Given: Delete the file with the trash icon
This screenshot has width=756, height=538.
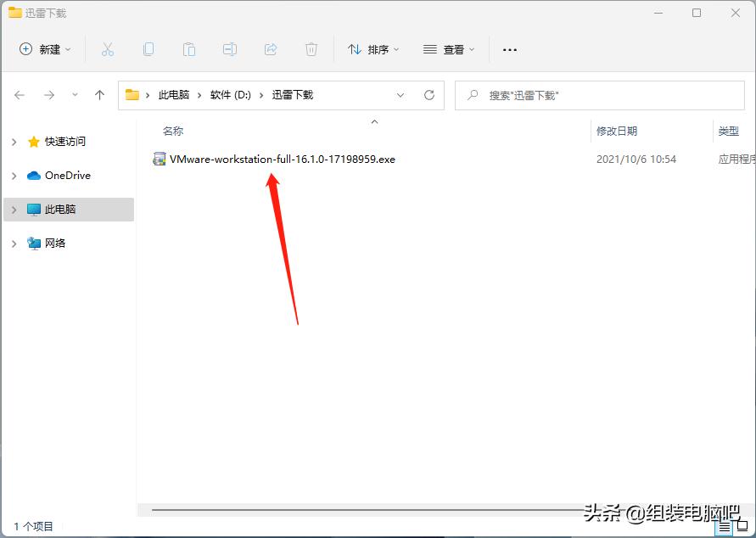Looking at the screenshot, I should pyautogui.click(x=311, y=49).
